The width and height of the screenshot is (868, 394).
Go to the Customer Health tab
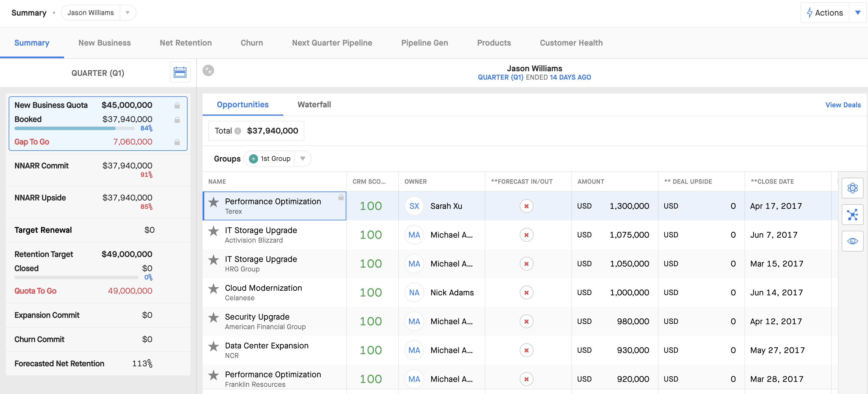(571, 43)
